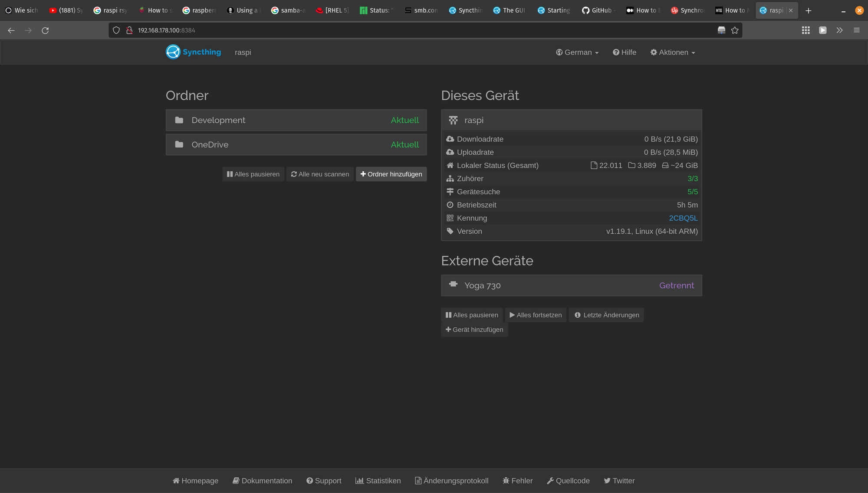This screenshot has width=868, height=493.
Task: Open the Änderungsprotokoll footer link
Action: point(451,481)
